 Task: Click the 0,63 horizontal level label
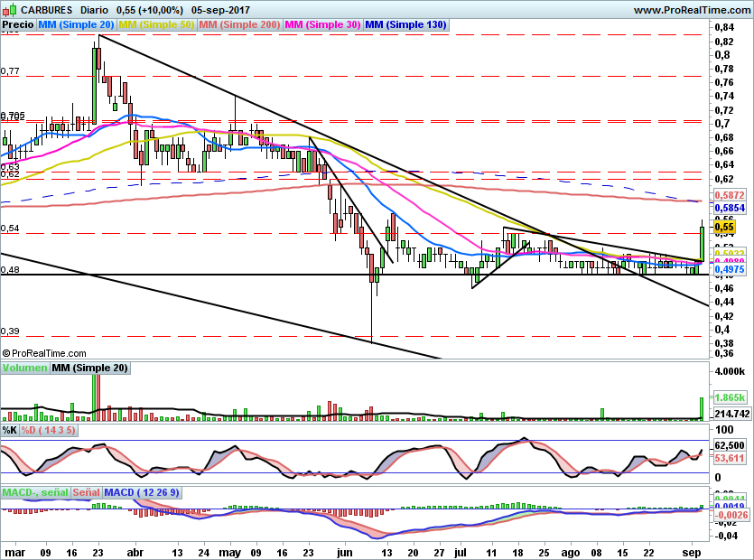(10, 167)
